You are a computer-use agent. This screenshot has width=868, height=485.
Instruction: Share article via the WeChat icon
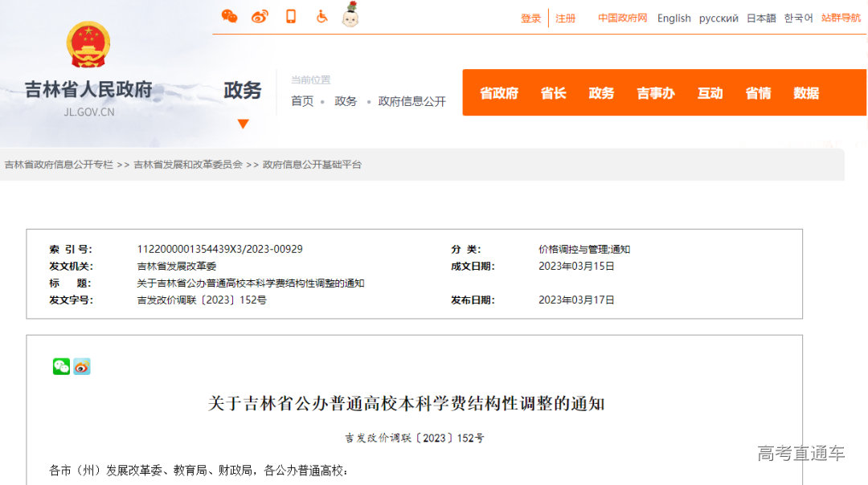[60, 366]
